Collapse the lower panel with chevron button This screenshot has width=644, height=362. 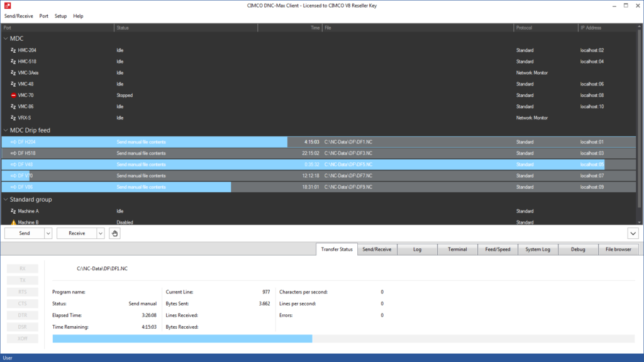point(633,234)
